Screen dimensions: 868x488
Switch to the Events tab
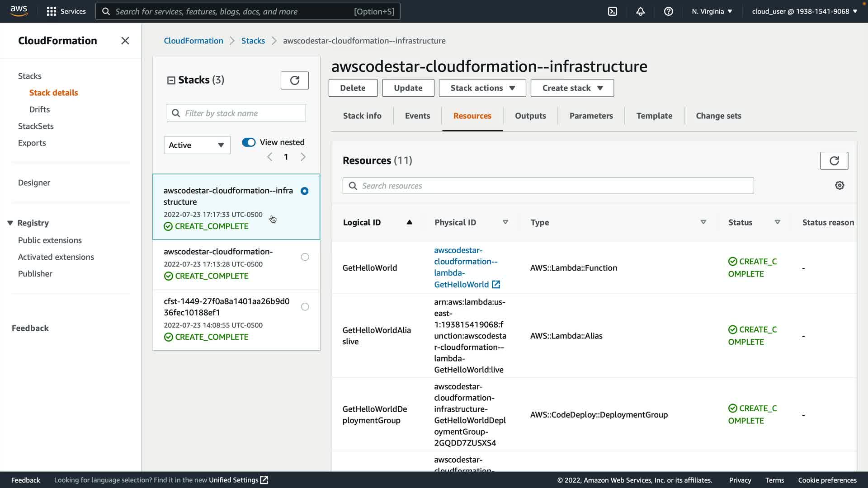(417, 116)
